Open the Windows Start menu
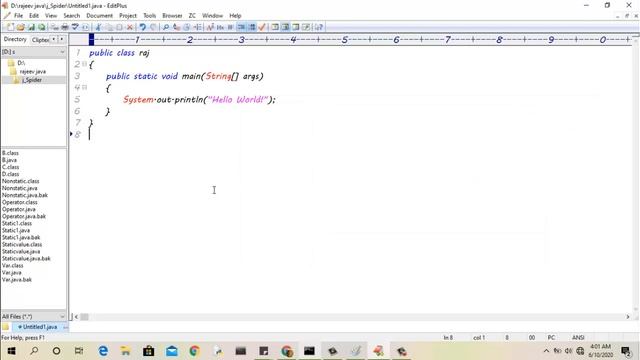Viewport: 640px width, 360px height. pyautogui.click(x=11, y=351)
